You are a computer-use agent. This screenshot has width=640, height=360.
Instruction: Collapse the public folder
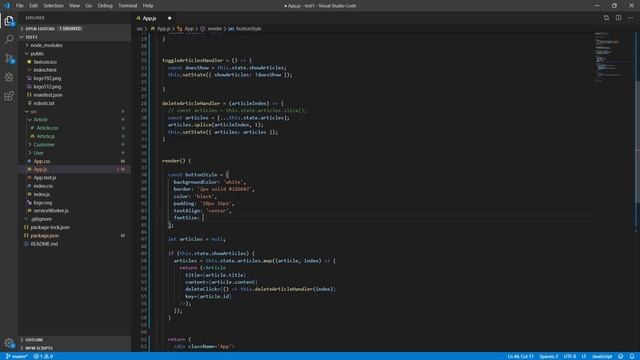[x=74, y=53]
